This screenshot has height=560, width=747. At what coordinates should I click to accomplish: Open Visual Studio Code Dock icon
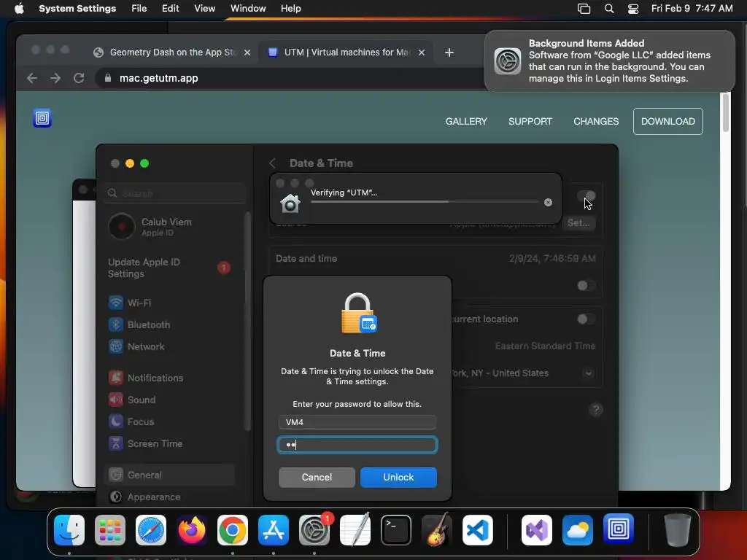point(478,530)
